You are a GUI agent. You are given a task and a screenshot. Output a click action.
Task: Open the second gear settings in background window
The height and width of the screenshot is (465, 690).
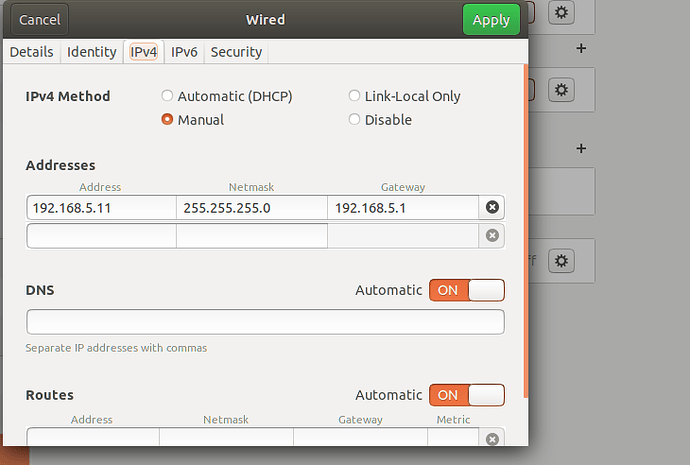pos(561,90)
